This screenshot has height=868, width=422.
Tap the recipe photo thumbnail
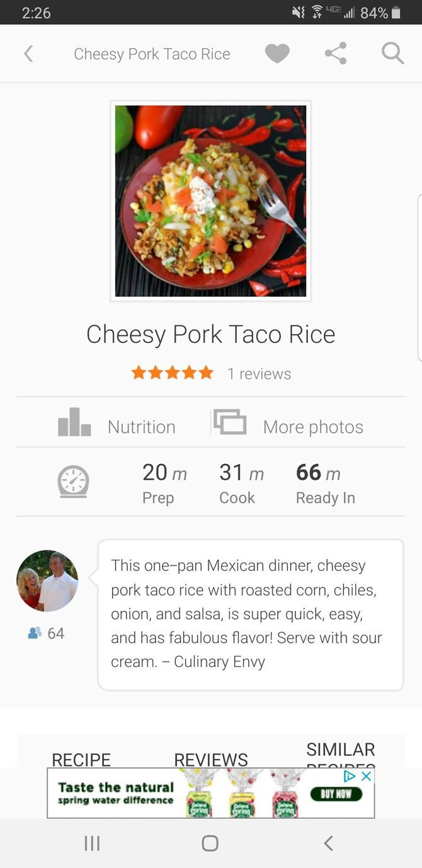pyautogui.click(x=210, y=200)
